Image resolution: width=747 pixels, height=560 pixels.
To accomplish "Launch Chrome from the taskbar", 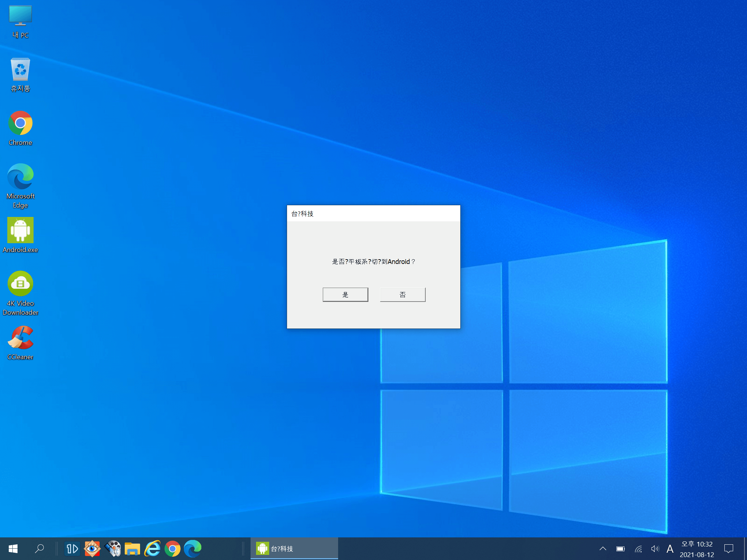I will 173,549.
